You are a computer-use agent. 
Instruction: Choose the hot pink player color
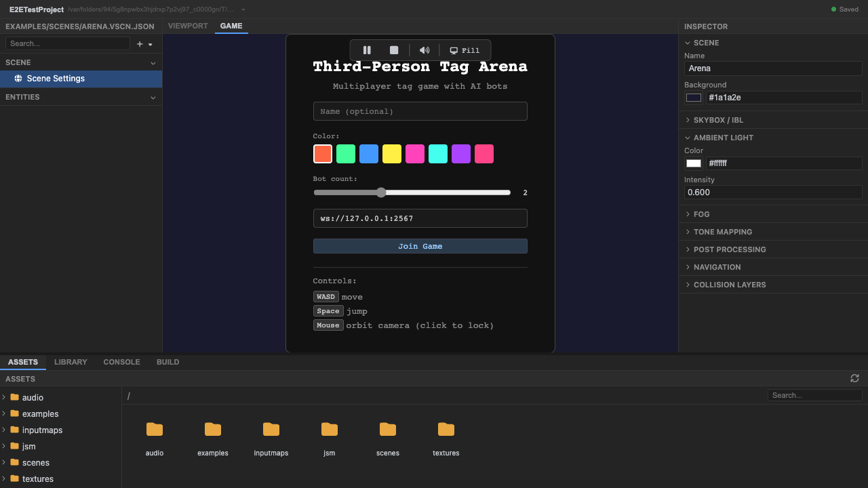[484, 154]
